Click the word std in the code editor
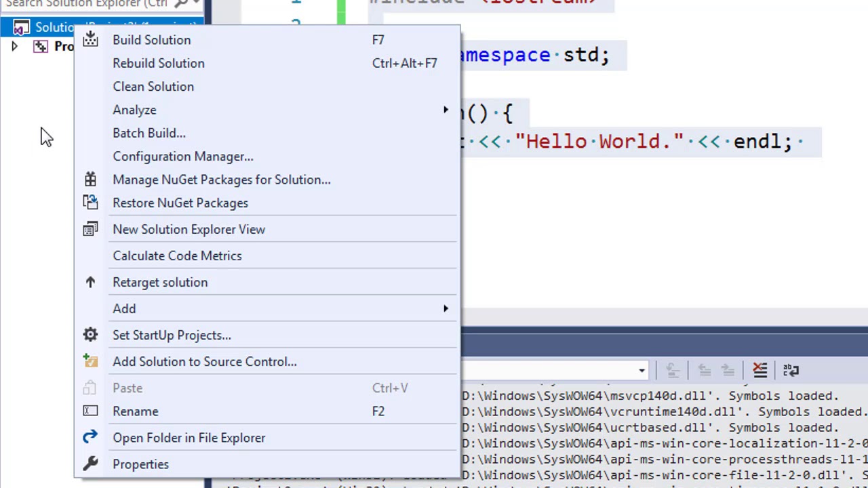 (580, 55)
